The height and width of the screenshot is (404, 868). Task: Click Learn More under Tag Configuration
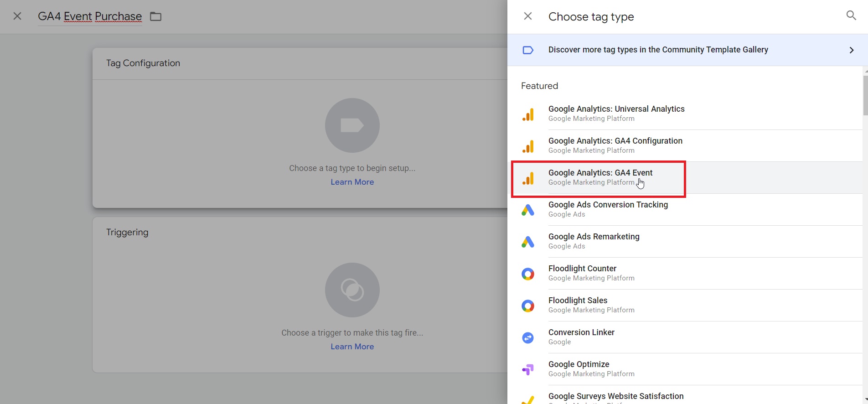[x=352, y=182]
